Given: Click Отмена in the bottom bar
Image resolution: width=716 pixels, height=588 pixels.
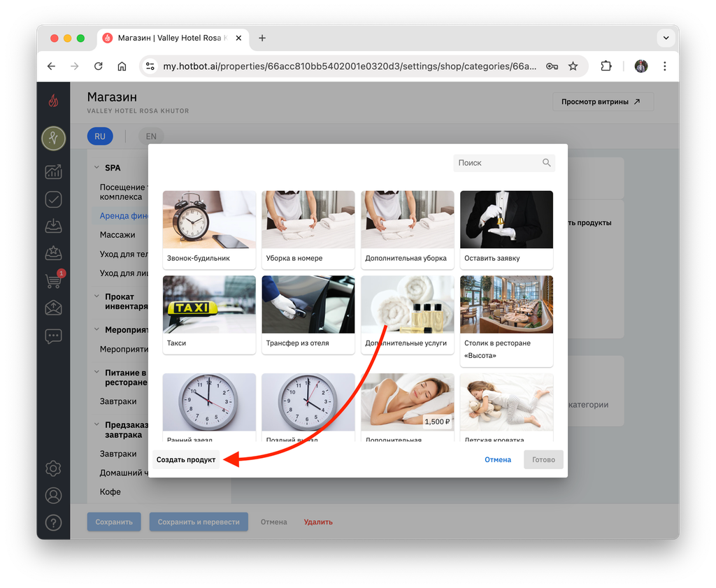Looking at the screenshot, I should (x=273, y=522).
